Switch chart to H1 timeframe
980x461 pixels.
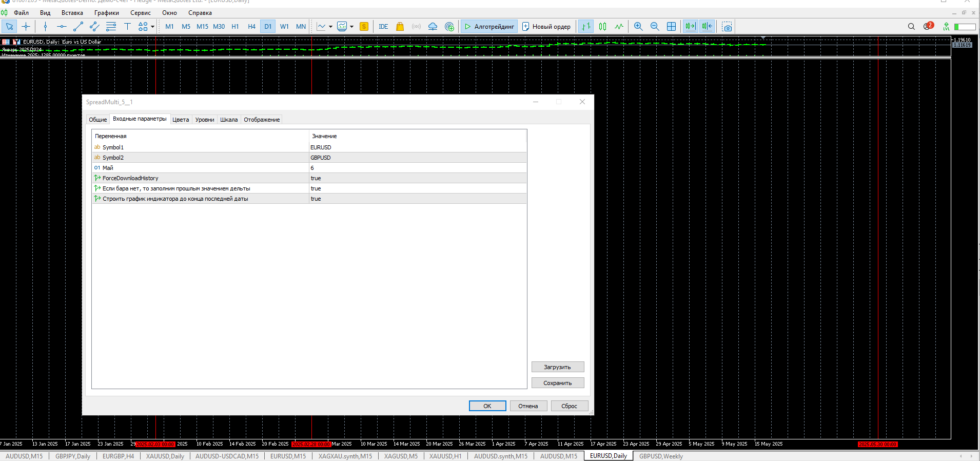[235, 27]
